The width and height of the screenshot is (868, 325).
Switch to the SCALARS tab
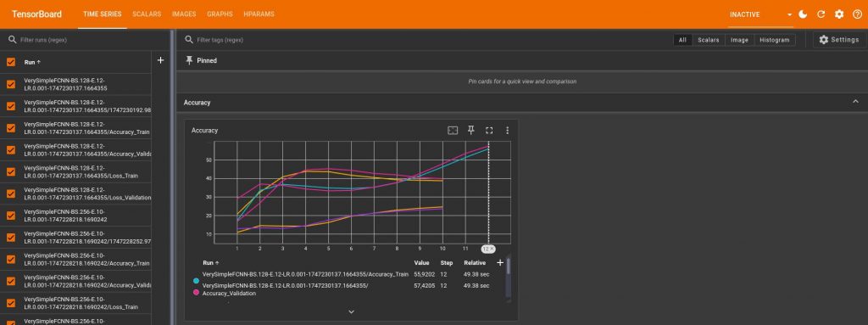tap(147, 14)
